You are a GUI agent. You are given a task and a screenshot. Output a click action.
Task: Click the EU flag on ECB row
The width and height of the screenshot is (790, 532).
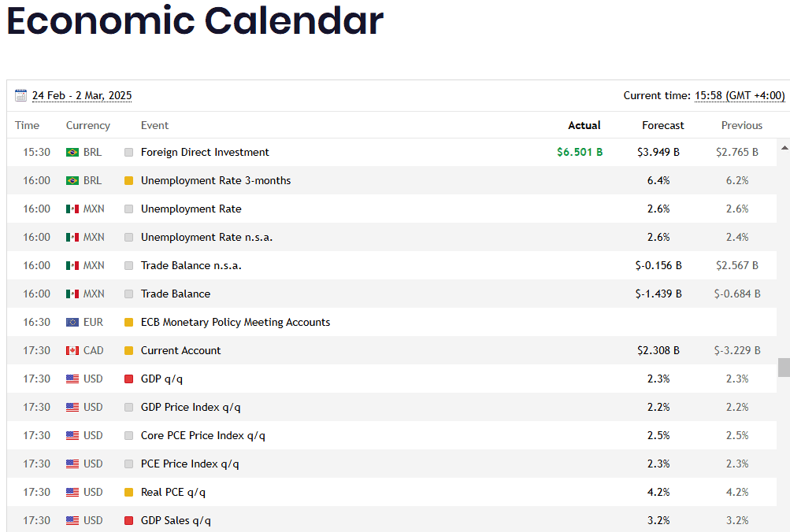pos(72,323)
